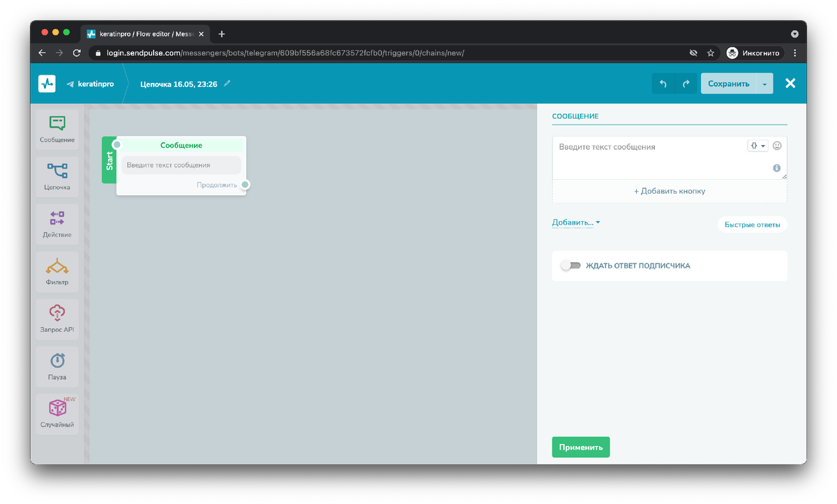Click the SendPulse logo icon

47,84
